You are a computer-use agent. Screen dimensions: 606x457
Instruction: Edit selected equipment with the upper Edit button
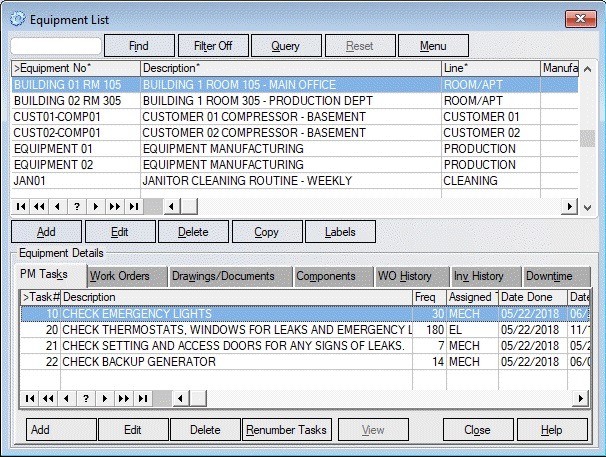coord(120,232)
